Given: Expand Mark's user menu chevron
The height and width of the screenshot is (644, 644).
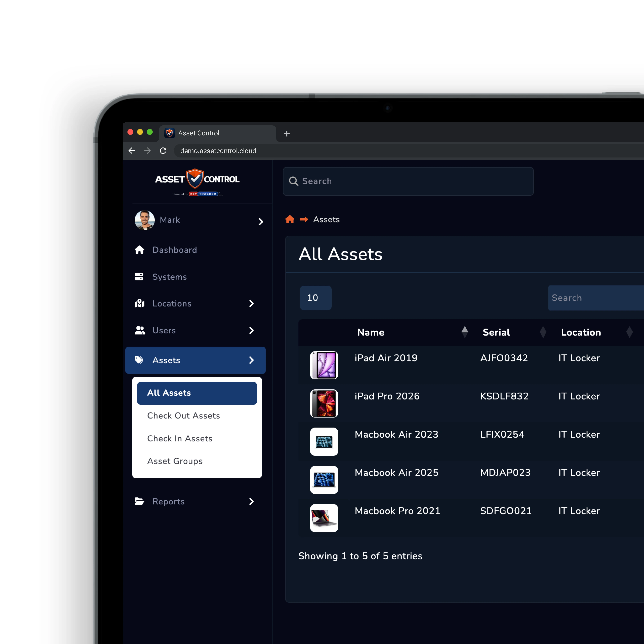Looking at the screenshot, I should [261, 222].
